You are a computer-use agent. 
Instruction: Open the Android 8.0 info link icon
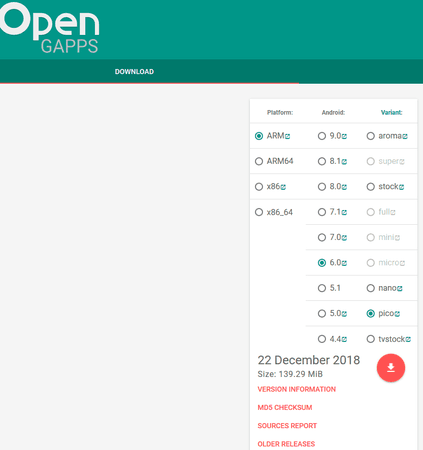(344, 187)
